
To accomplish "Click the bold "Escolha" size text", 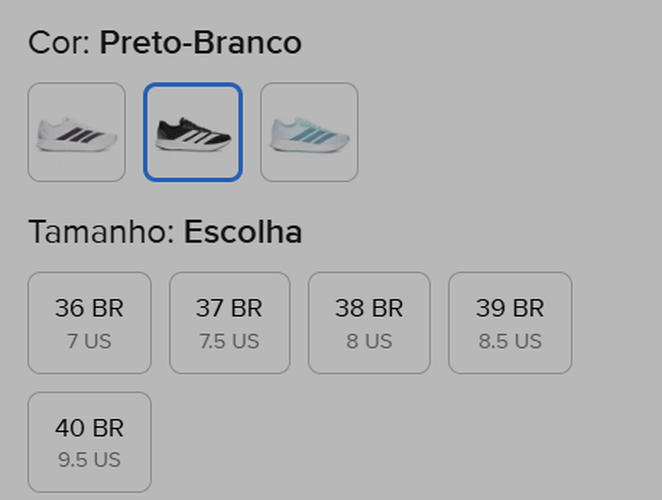I will click(243, 233).
